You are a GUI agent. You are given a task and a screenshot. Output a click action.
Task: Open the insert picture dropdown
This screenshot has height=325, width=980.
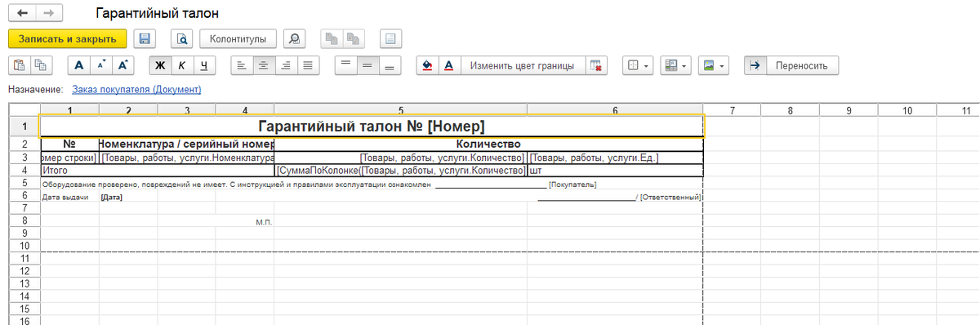(713, 65)
